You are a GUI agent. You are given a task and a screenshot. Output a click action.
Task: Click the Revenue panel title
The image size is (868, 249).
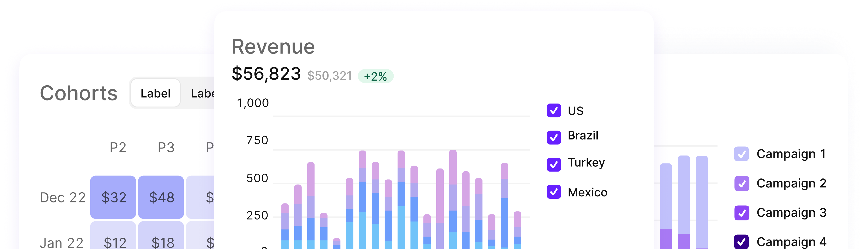(274, 47)
